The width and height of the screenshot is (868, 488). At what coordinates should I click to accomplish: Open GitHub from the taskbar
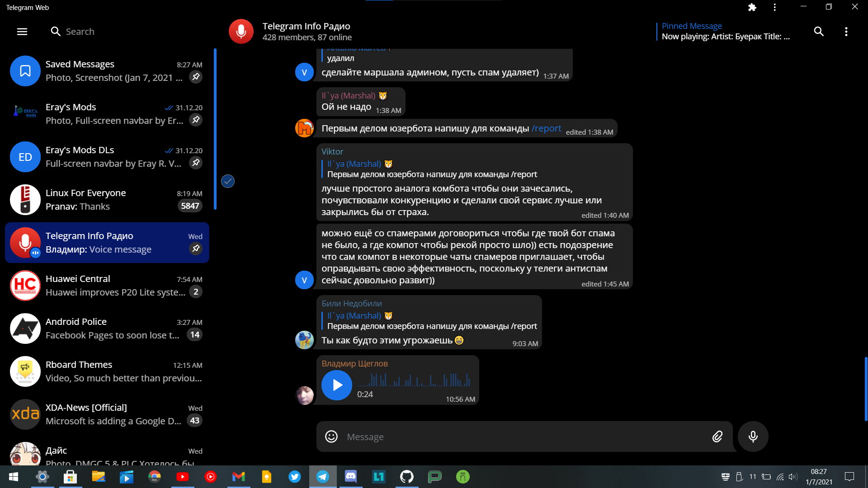click(406, 476)
